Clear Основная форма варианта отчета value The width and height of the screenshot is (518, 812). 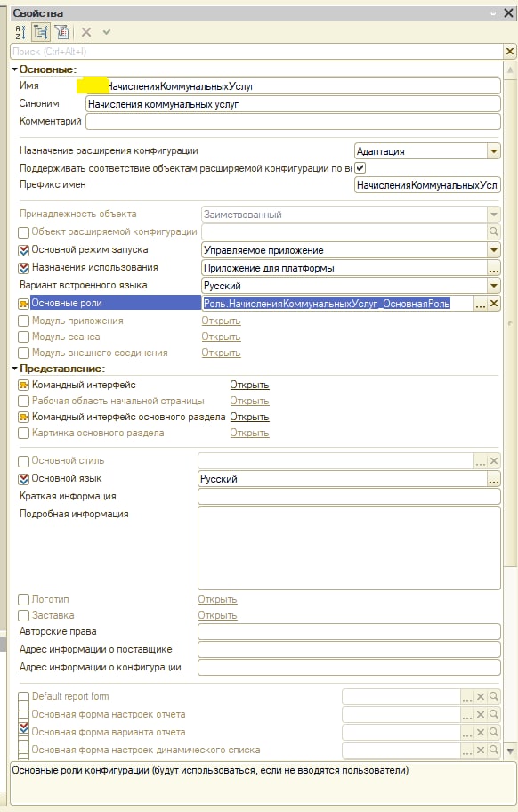coord(481,732)
